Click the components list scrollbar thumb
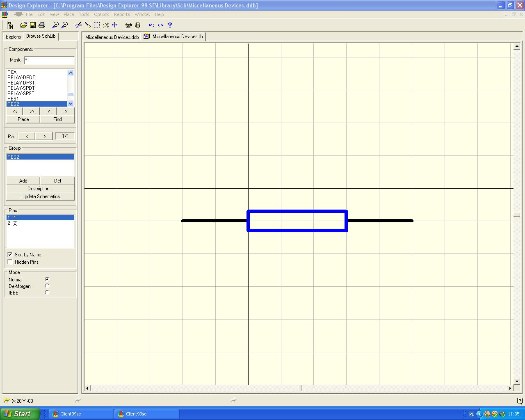This screenshot has width=525, height=420. click(71, 94)
